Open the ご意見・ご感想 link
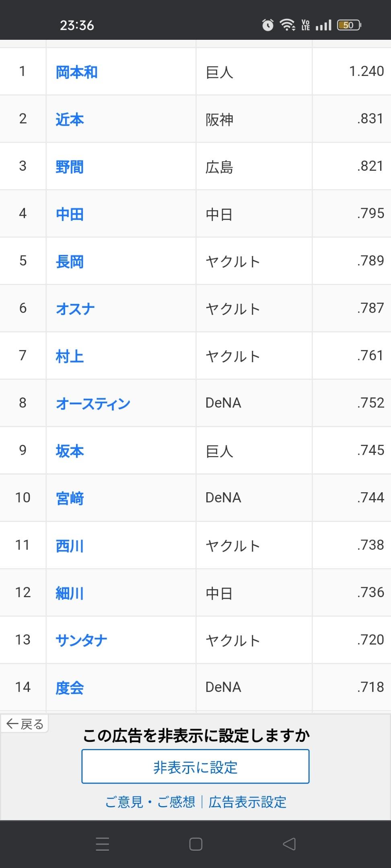 tap(150, 802)
